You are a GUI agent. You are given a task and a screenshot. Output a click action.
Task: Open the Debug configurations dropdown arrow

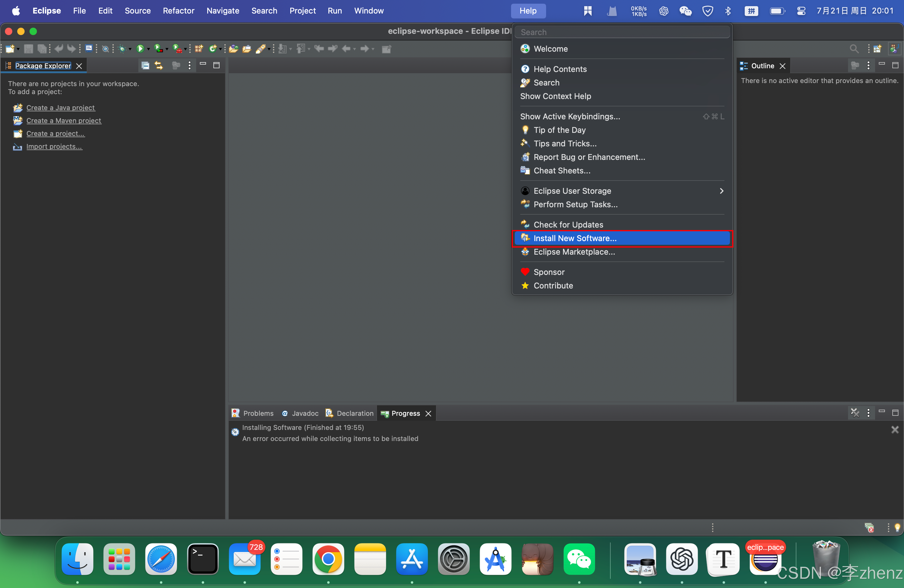(130, 49)
